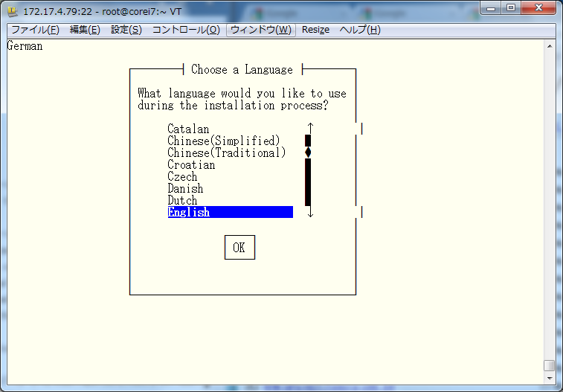Screen dimensions: 563x392
Task: Click the language list scroll down arrow
Action: pyautogui.click(x=310, y=213)
